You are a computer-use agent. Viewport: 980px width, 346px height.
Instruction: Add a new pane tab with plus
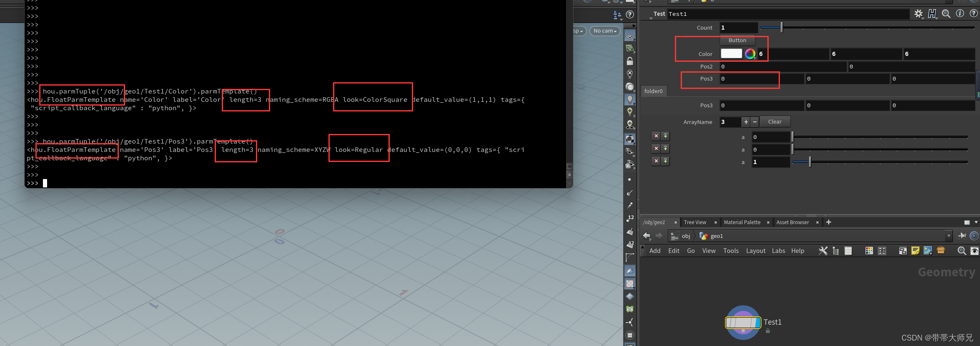point(829,222)
